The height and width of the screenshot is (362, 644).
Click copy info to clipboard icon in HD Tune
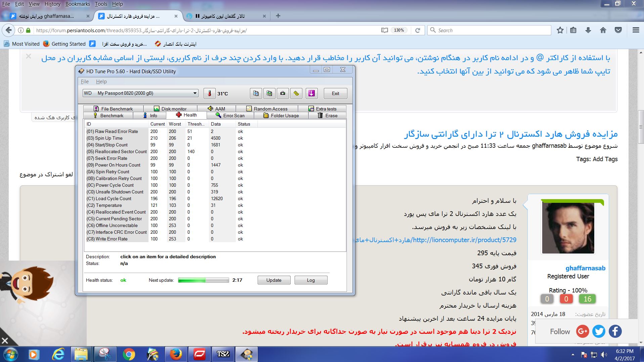(x=256, y=93)
